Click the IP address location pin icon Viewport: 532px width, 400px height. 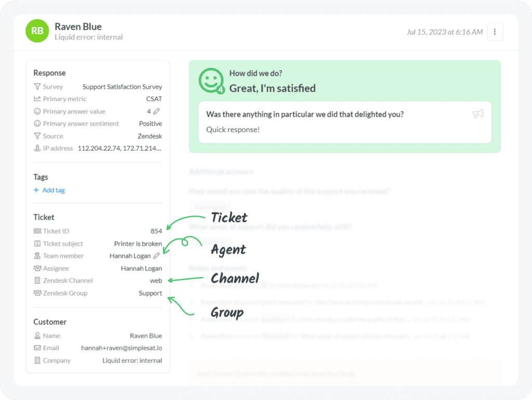click(x=37, y=148)
